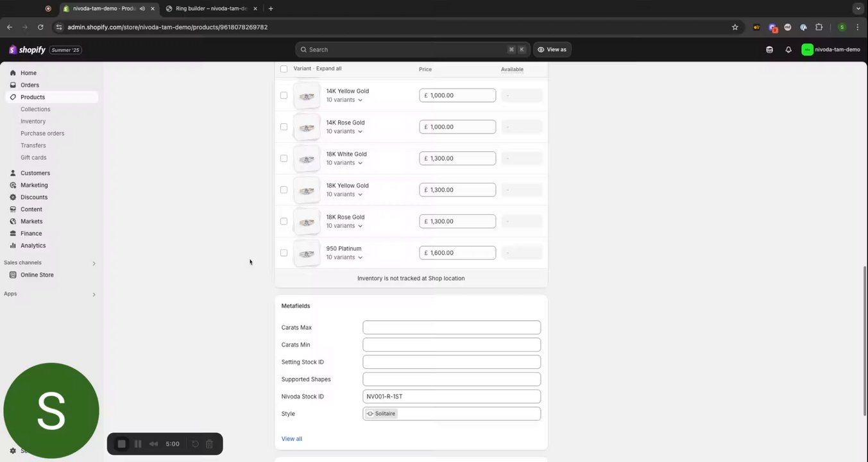This screenshot has height=462, width=868.
Task: Mute audio on the nivoda-tam-demo tab
Action: tap(142, 8)
